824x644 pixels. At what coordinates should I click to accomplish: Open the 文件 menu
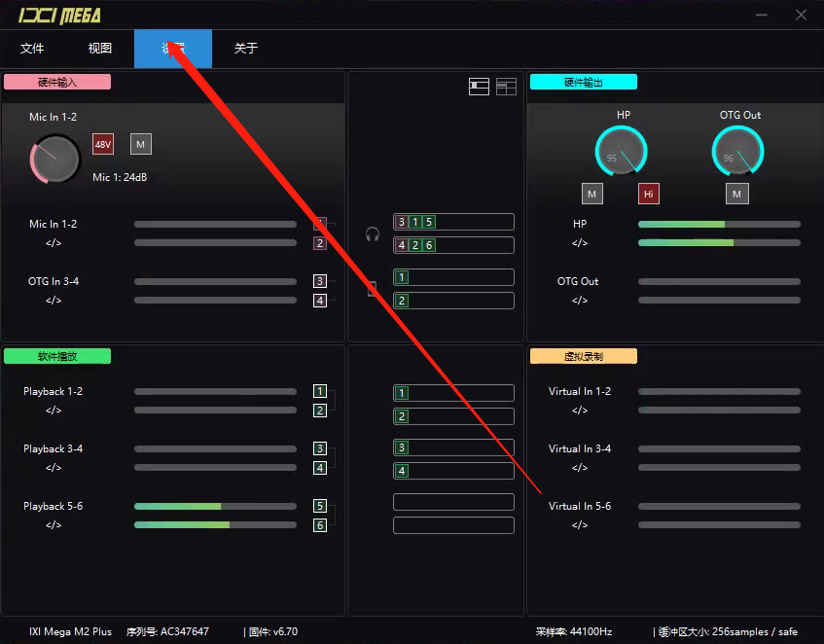point(32,49)
